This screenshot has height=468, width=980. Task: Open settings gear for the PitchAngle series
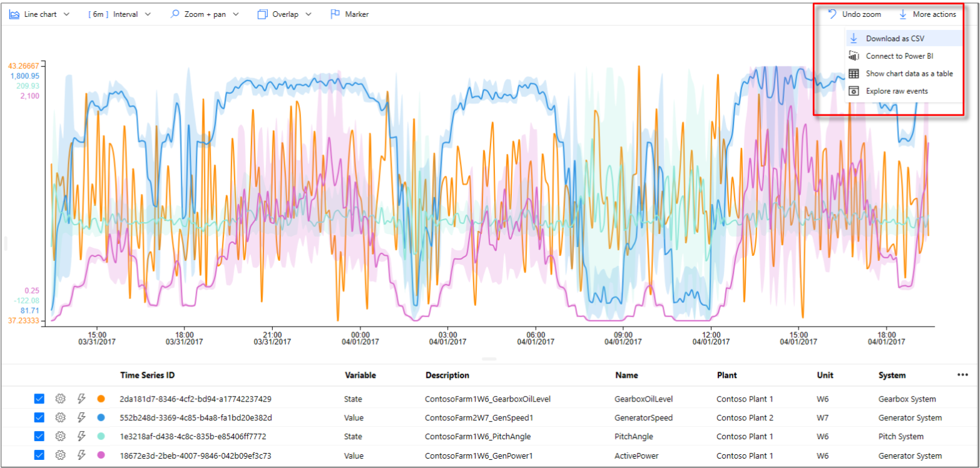60,436
